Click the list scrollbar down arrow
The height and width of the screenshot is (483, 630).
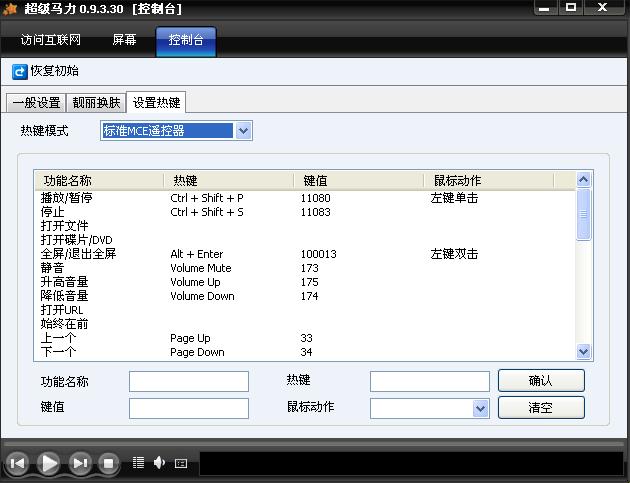click(583, 352)
